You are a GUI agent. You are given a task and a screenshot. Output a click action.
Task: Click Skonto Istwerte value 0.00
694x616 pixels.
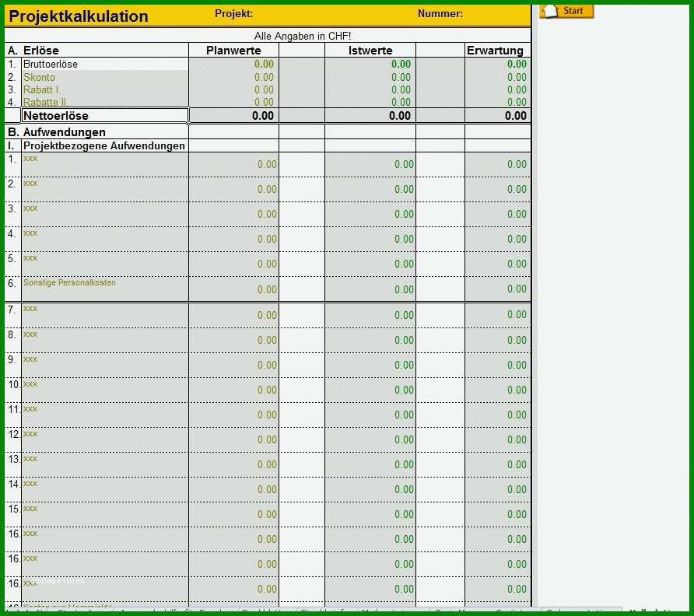click(401, 78)
